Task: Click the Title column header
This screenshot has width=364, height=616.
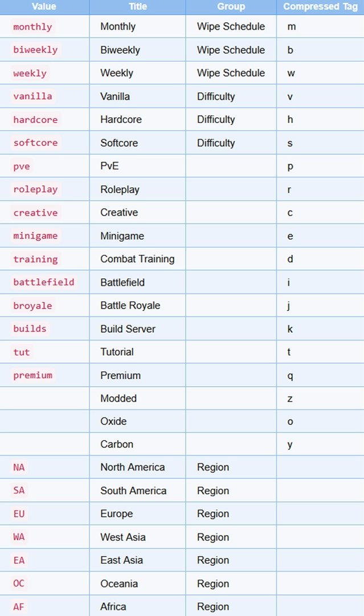Action: click(x=137, y=7)
